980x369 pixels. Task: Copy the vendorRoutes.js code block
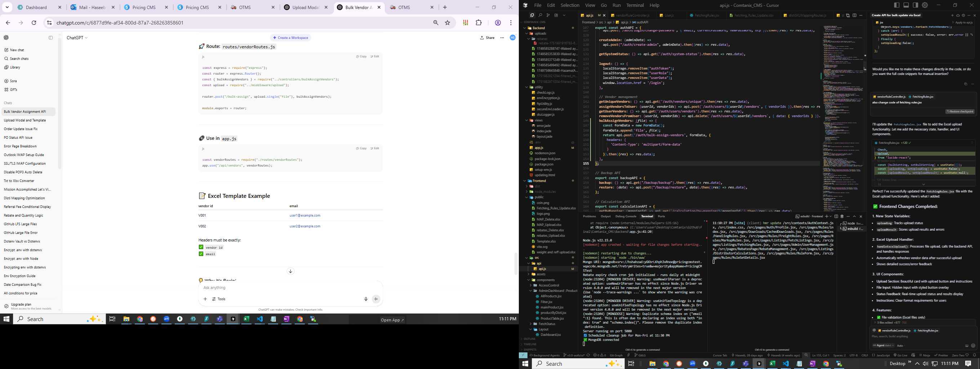coord(361,56)
